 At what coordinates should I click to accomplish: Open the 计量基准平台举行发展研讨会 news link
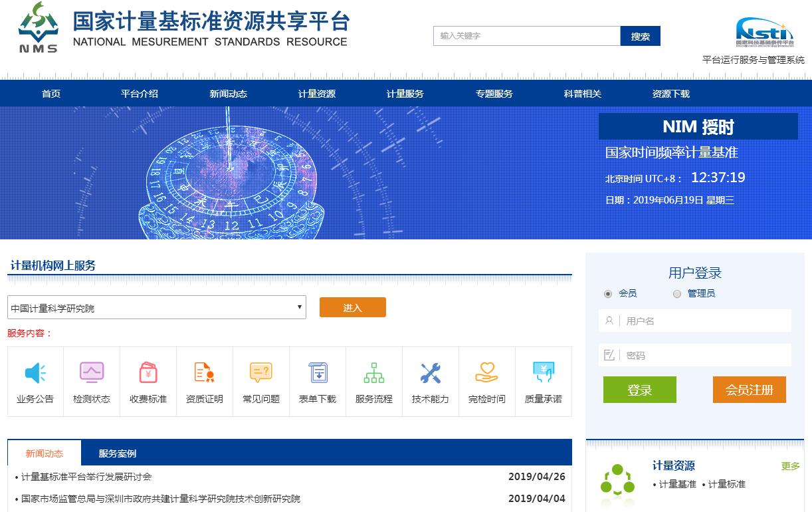[x=86, y=477]
